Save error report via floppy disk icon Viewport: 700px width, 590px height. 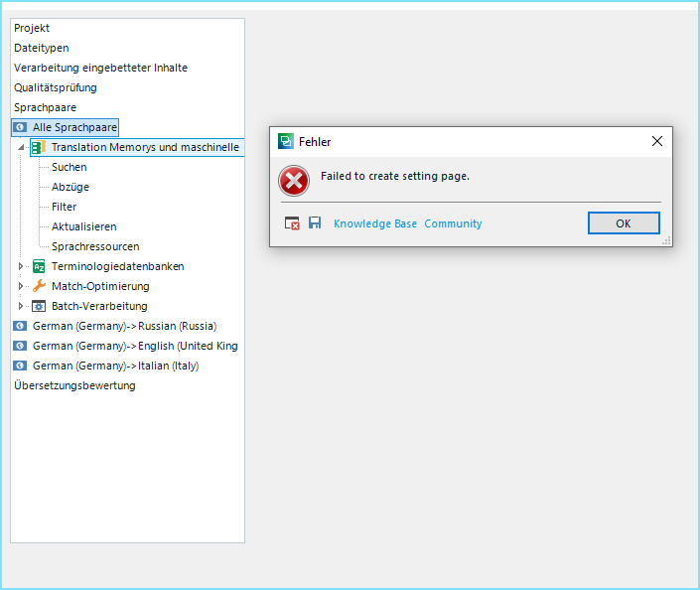click(315, 222)
